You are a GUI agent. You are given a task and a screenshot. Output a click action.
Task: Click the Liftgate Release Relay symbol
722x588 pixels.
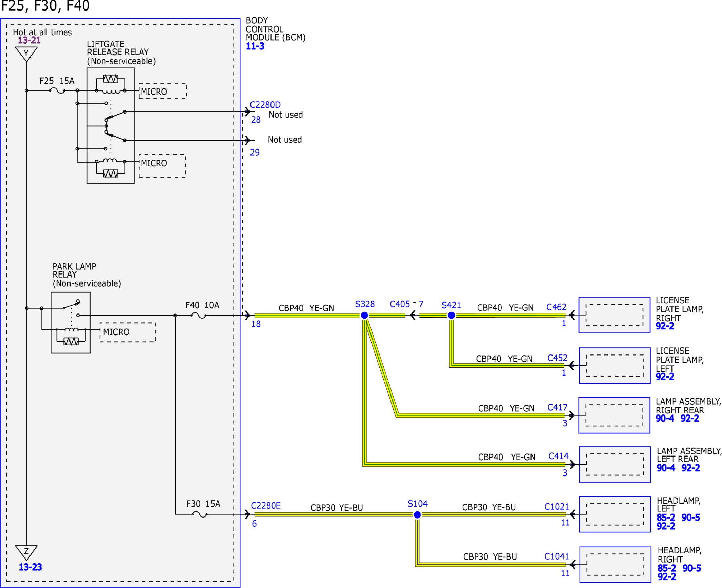pyautogui.click(x=111, y=126)
